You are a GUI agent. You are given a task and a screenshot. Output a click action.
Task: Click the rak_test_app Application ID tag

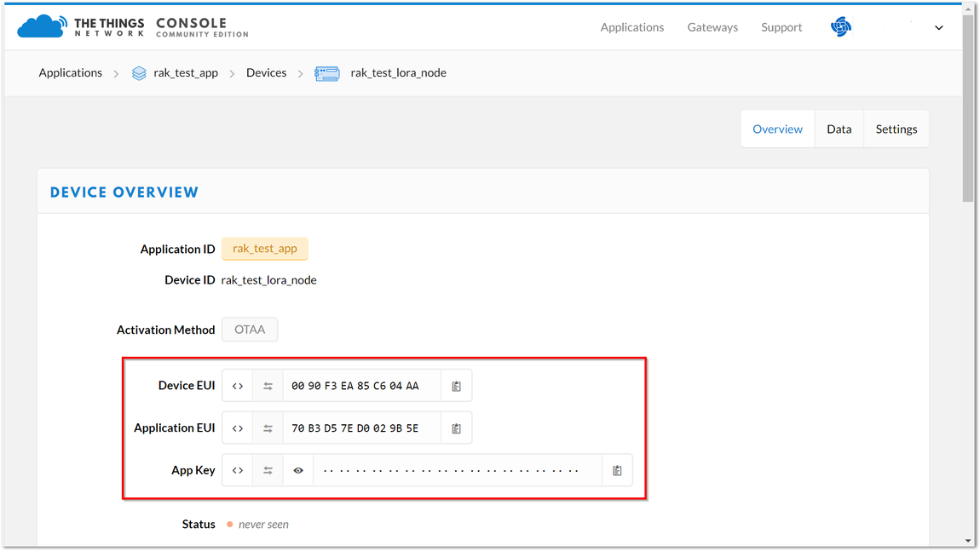pos(265,249)
